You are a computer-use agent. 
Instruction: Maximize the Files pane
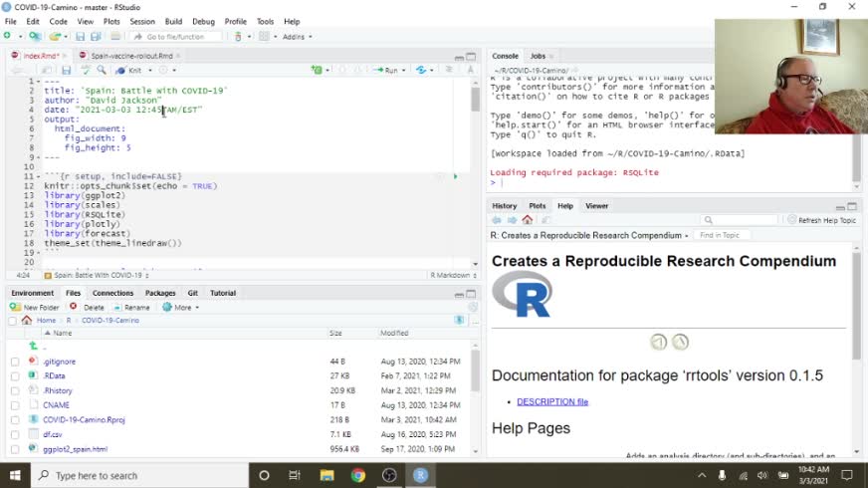point(471,294)
